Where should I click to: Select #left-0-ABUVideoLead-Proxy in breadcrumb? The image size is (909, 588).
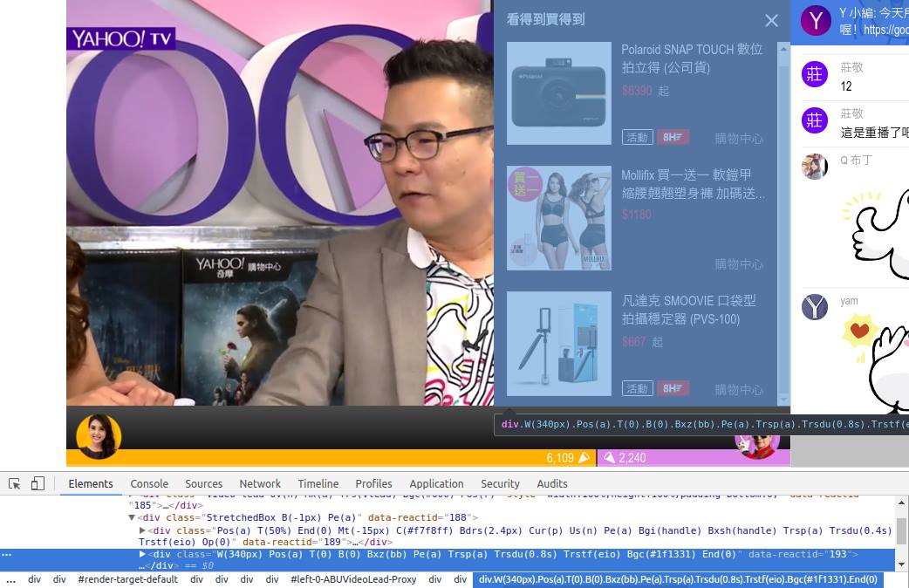(x=353, y=579)
